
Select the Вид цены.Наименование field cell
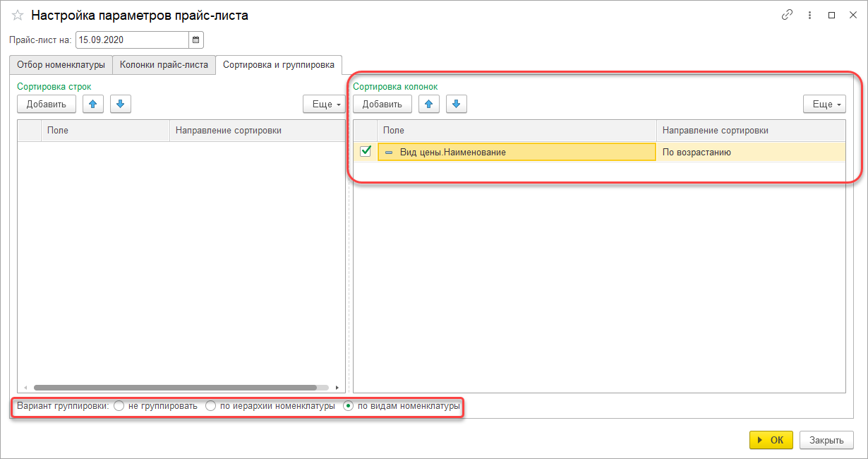pos(517,152)
